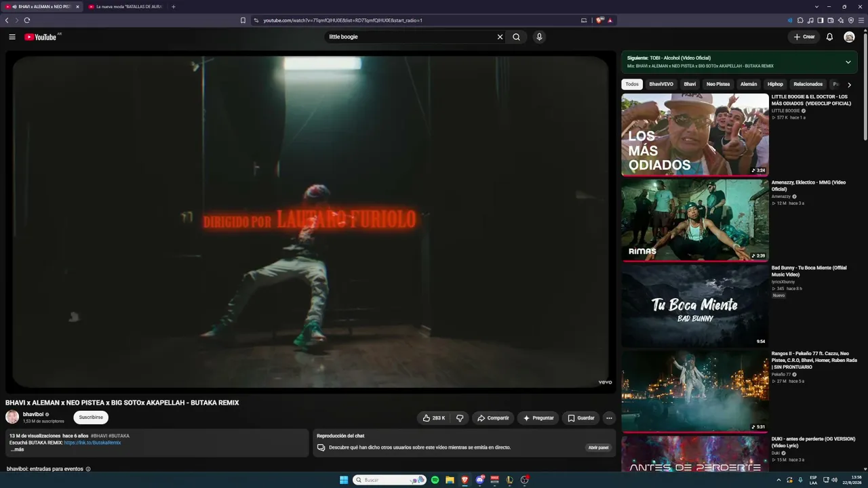
Task: Click the Preguntar button
Action: tap(538, 418)
